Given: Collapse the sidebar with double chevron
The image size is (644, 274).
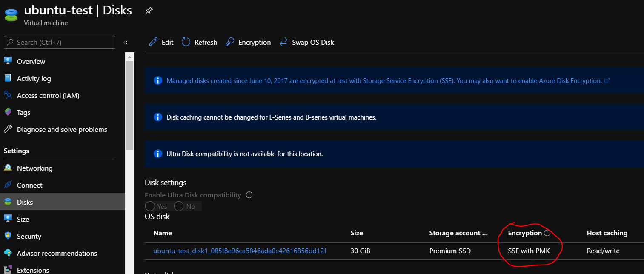Looking at the screenshot, I should [x=126, y=43].
